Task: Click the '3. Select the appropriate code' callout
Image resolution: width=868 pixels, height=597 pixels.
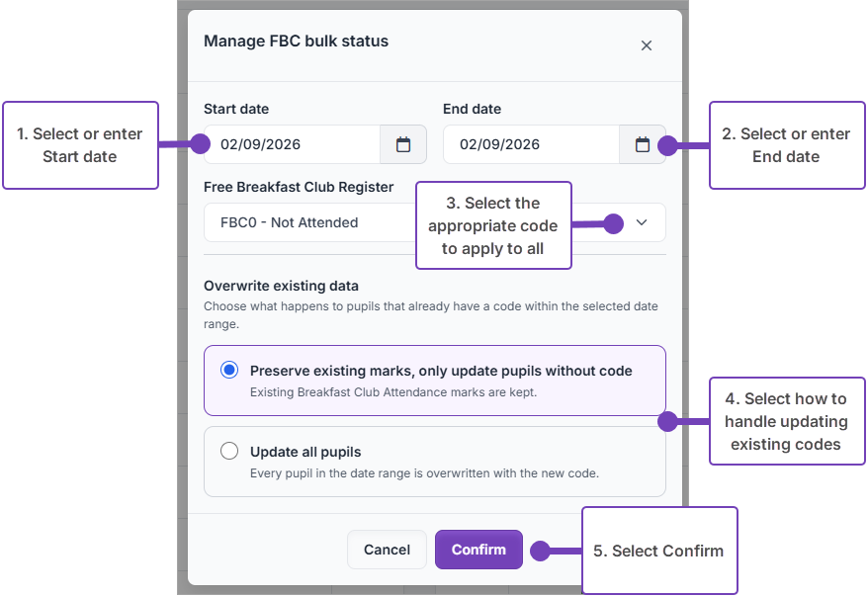Action: [x=493, y=225]
